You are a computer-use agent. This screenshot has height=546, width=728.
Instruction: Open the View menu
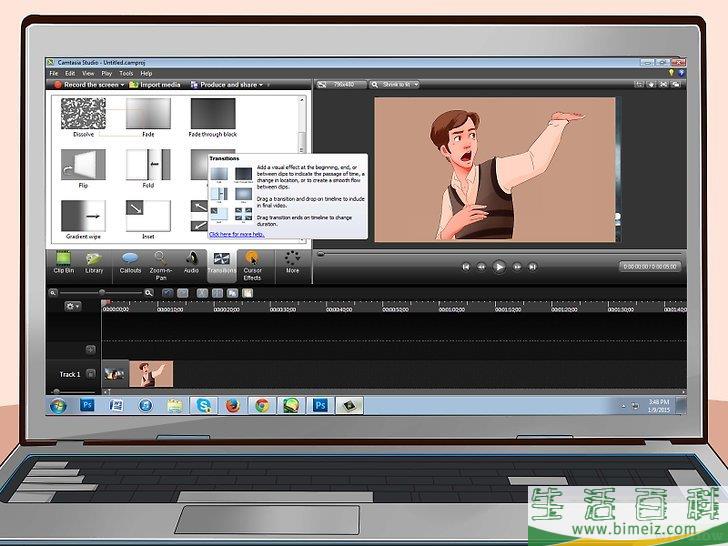coord(88,73)
